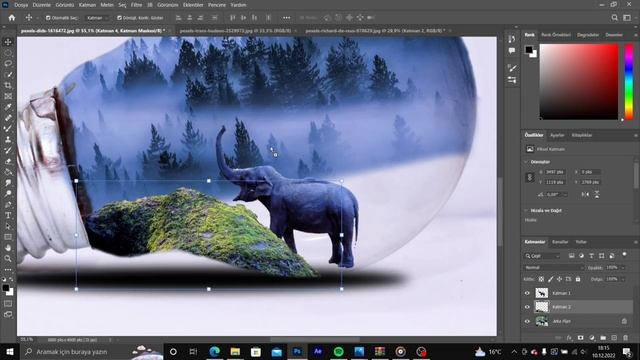Viewport: 640px width, 360px height.
Task: Open the layer filter type dropdown
Action: pos(542,256)
